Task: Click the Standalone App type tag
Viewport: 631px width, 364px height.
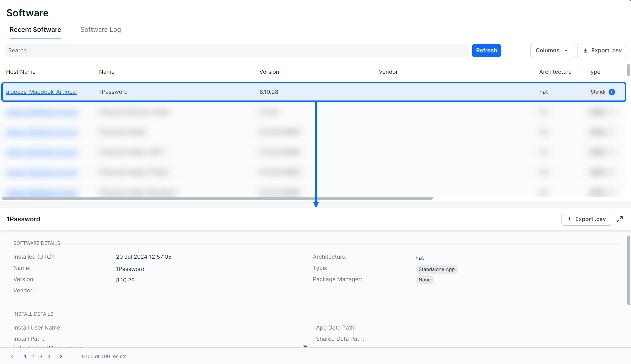Action: coord(436,269)
